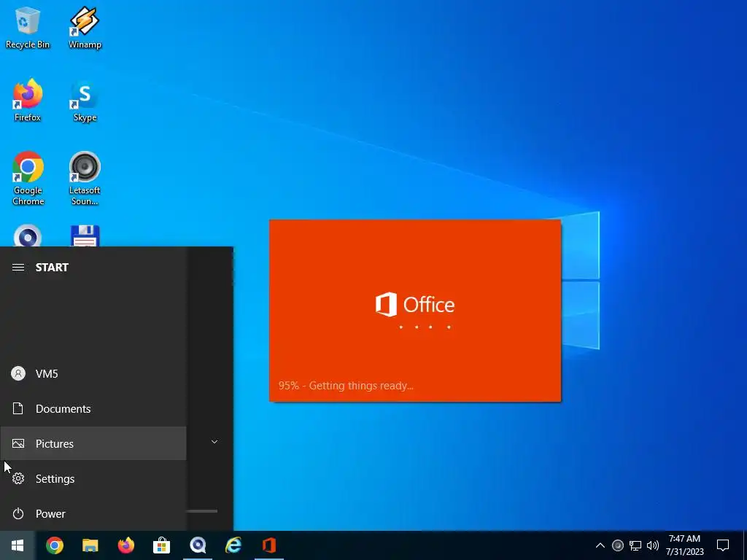Open the Recycle Bin desktop icon
Image resolution: width=747 pixels, height=560 pixels.
[x=27, y=28]
